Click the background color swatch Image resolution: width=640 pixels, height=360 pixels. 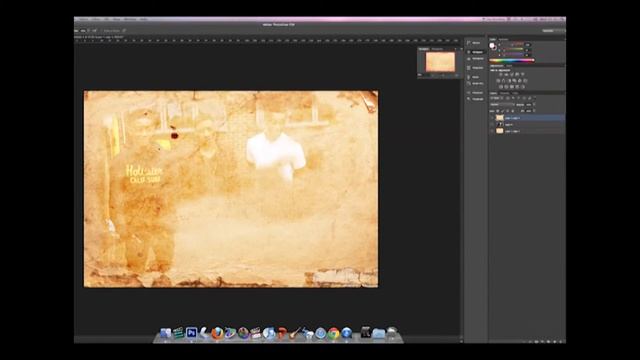pyautogui.click(x=495, y=48)
